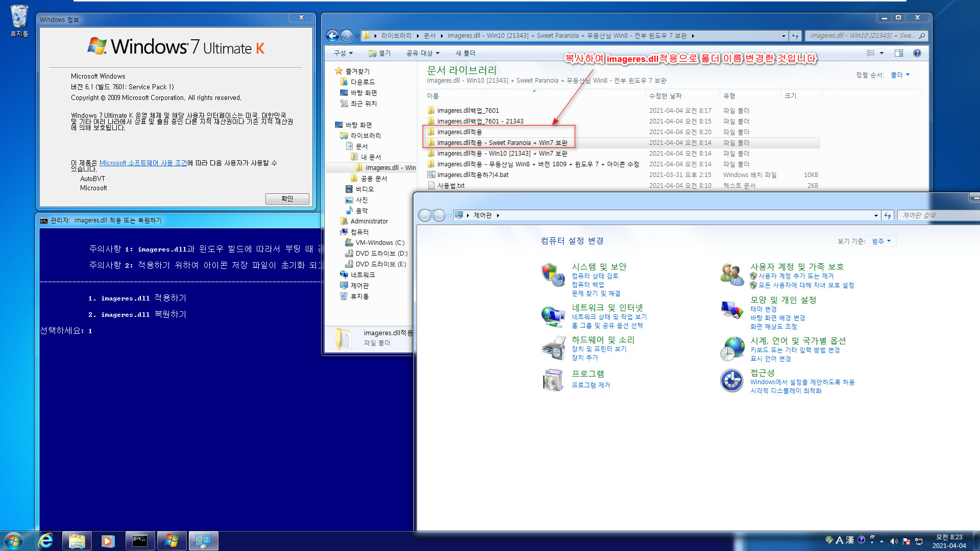The height and width of the screenshot is (551, 980).
Task: Open System and Security category icon
Action: pos(553,274)
